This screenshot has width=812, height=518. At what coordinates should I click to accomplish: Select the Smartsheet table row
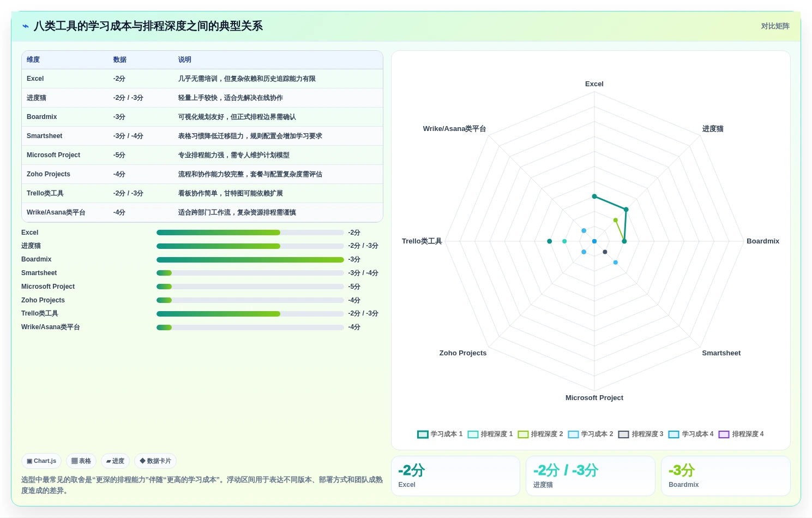coord(202,136)
